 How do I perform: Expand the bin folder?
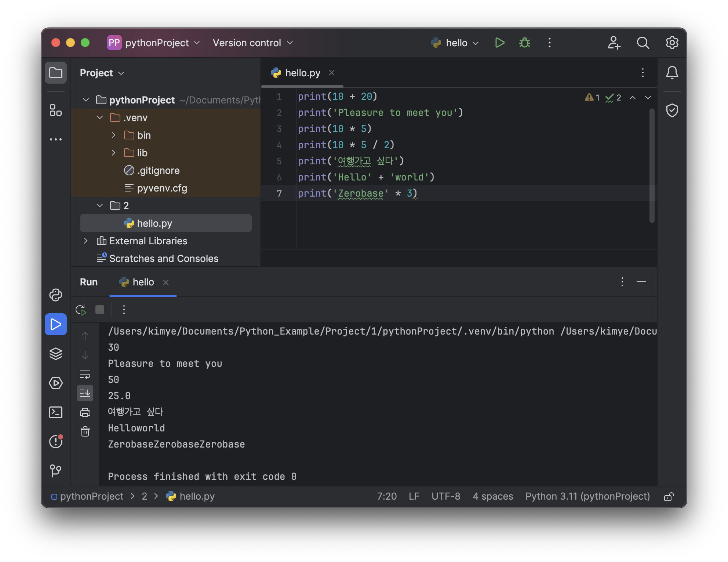point(114,135)
